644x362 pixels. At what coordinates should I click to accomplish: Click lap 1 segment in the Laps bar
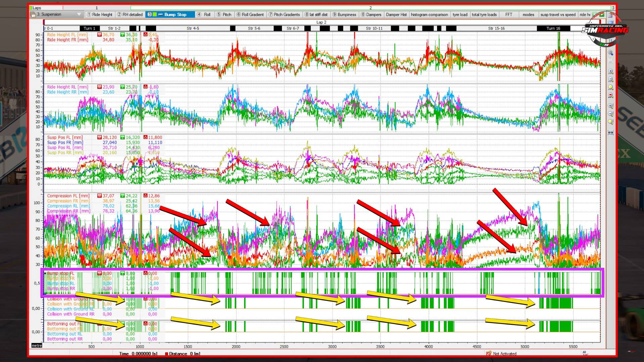[x=97, y=8]
